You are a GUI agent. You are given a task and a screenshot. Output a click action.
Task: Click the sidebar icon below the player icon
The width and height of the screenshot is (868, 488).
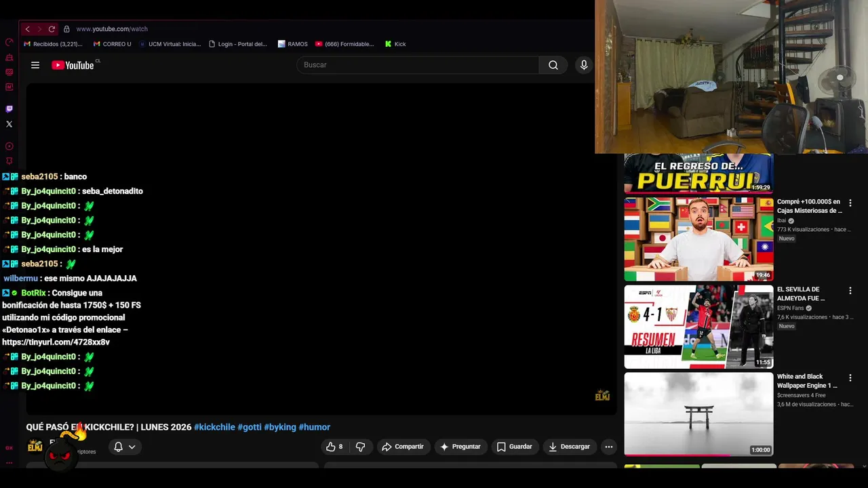point(9,161)
